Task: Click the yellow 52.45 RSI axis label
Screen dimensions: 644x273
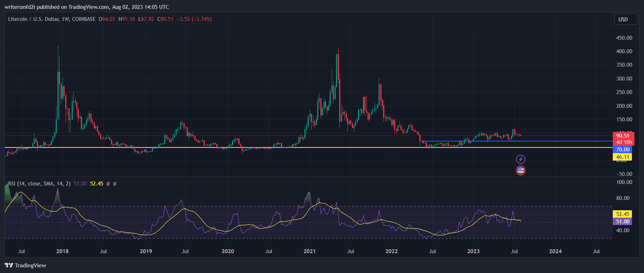Action: coord(623,214)
